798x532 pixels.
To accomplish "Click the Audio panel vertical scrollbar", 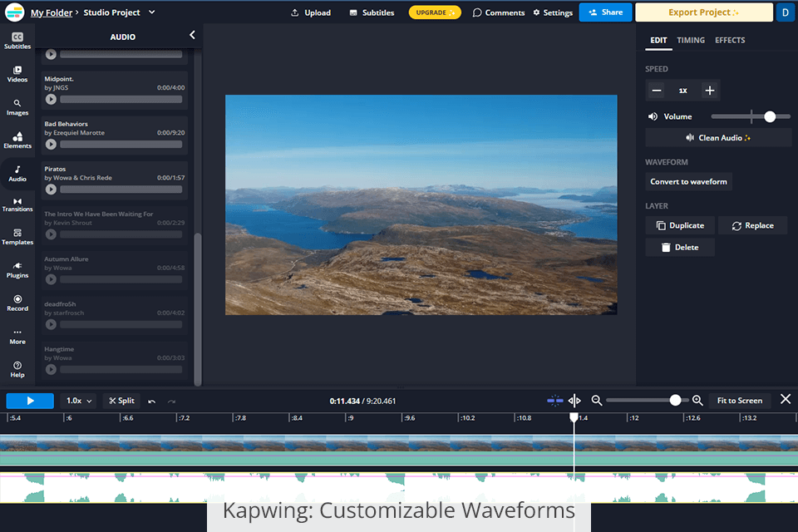I will (x=198, y=309).
